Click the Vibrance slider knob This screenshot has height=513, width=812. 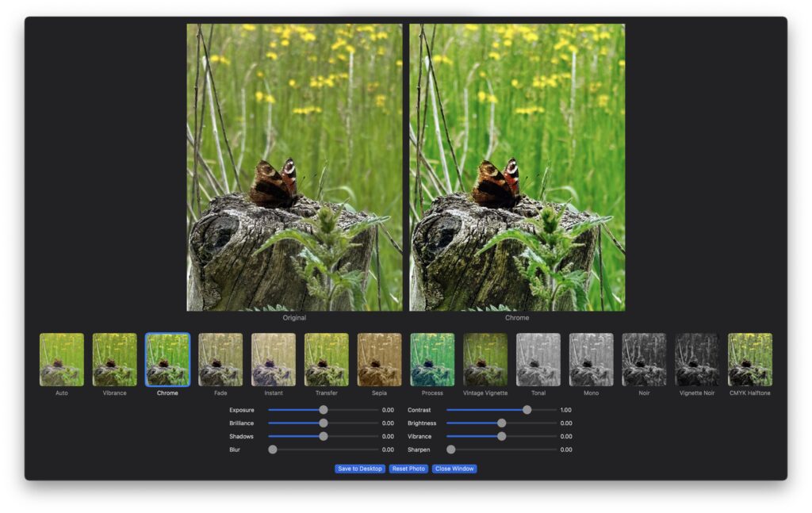tap(501, 436)
